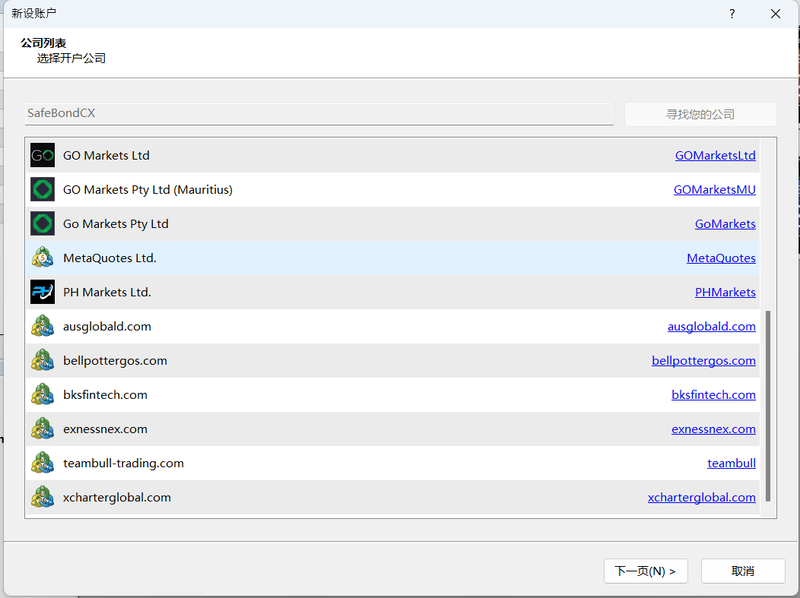Open the GOMarketsMU link
The image size is (800, 598).
(715, 189)
